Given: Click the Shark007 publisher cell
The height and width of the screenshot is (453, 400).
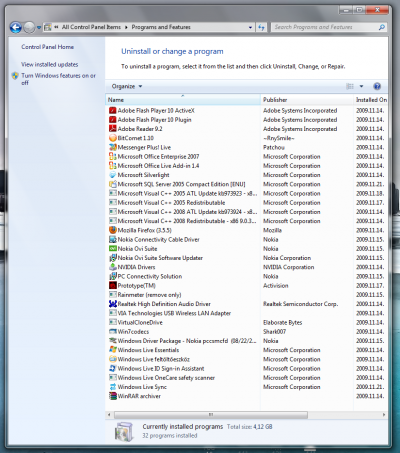Looking at the screenshot, I should (274, 332).
